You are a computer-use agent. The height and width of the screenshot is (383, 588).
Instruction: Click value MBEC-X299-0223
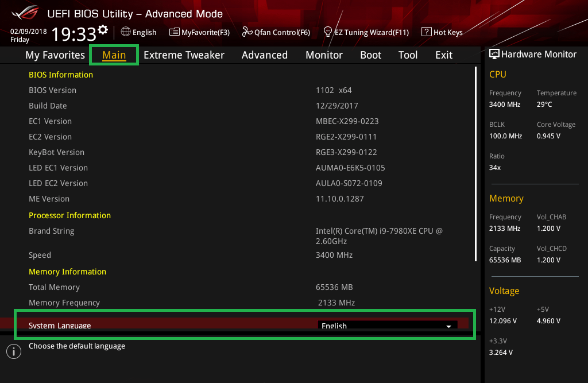(x=347, y=121)
